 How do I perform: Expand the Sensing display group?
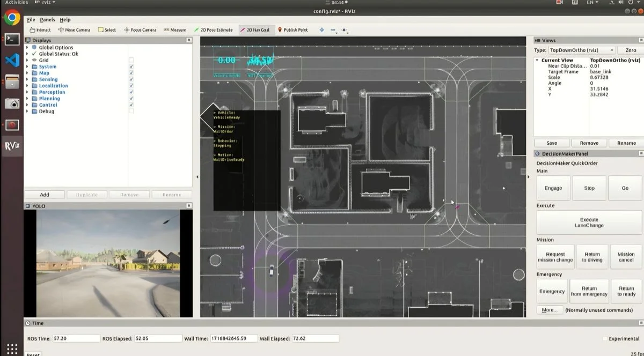point(27,79)
